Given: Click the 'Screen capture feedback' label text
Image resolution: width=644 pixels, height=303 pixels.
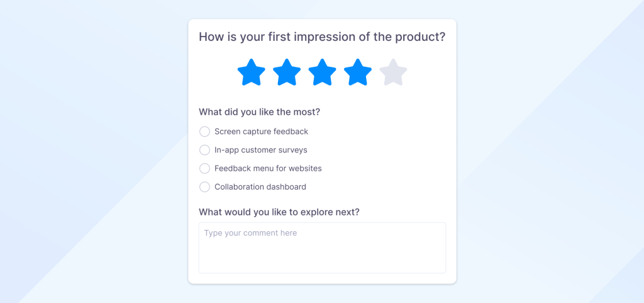Looking at the screenshot, I should [x=261, y=132].
